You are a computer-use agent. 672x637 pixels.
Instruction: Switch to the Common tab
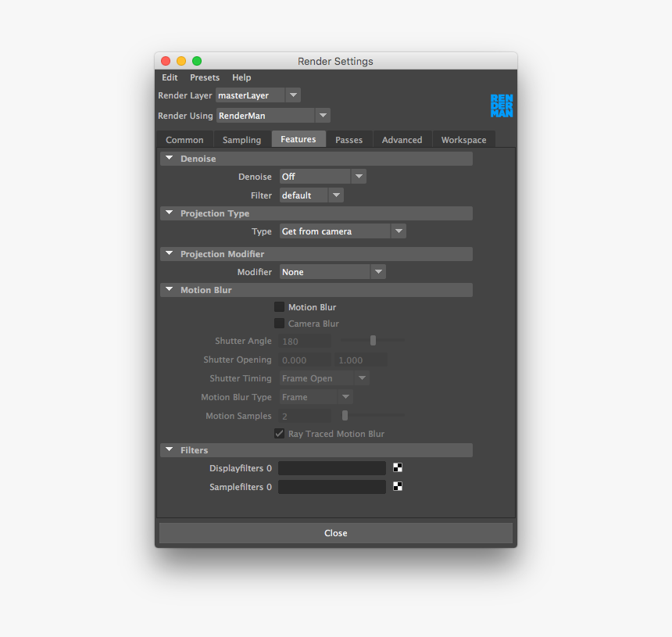pyautogui.click(x=184, y=140)
